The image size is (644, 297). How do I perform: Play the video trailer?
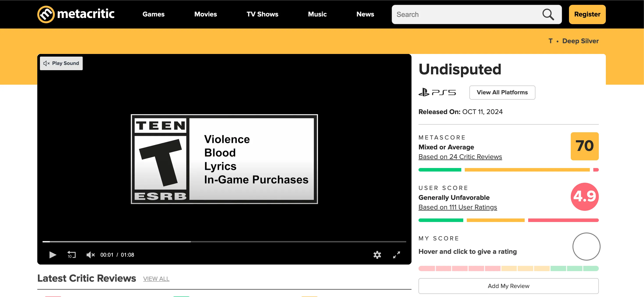(52, 255)
